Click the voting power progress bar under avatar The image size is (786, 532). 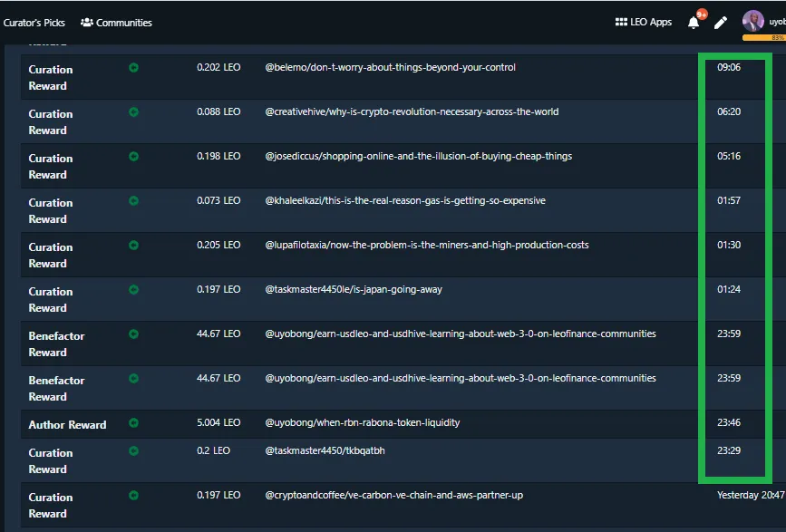click(x=764, y=37)
